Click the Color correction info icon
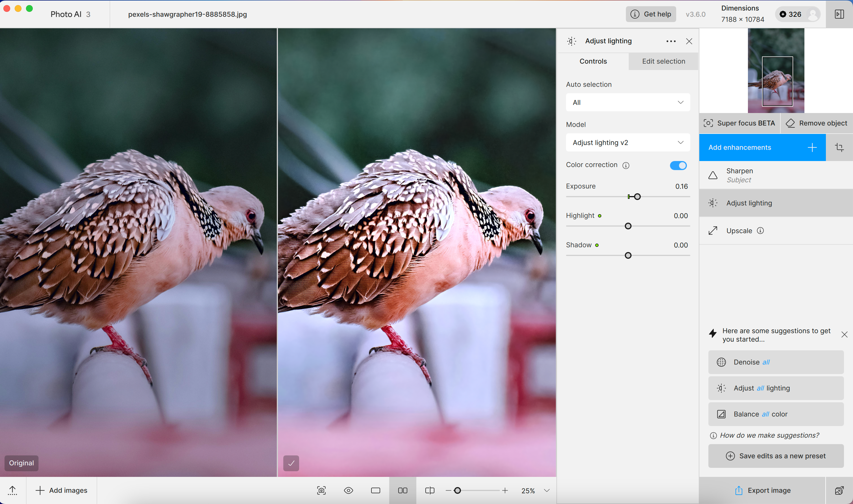The image size is (853, 504). pos(626,165)
